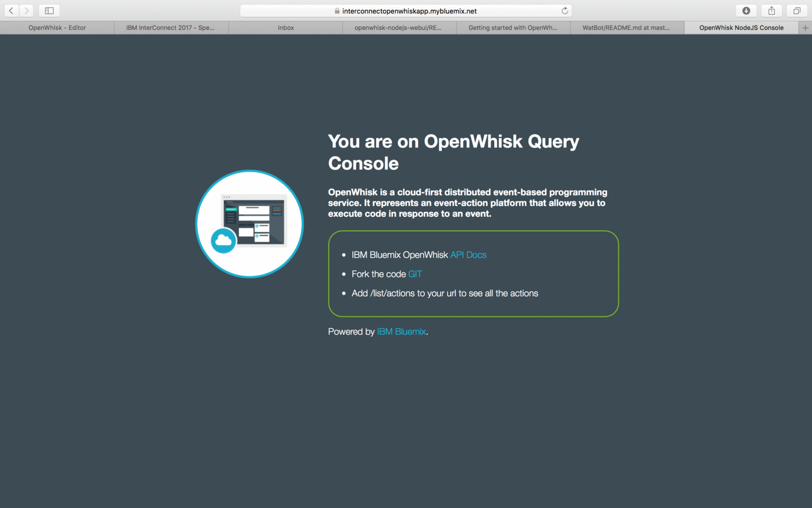This screenshot has height=508, width=812.
Task: Click the lock icon in address bar
Action: click(337, 11)
